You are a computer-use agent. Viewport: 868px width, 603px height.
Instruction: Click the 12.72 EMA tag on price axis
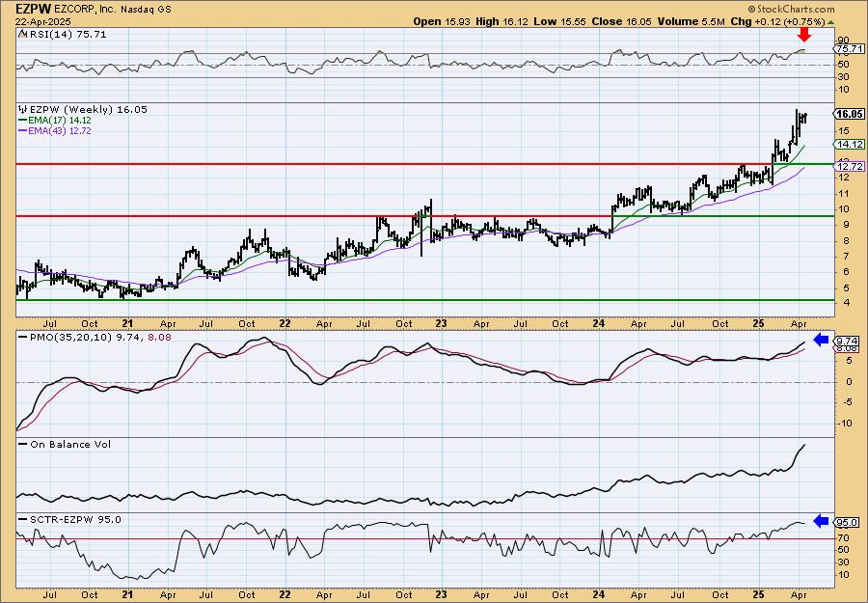[x=851, y=166]
